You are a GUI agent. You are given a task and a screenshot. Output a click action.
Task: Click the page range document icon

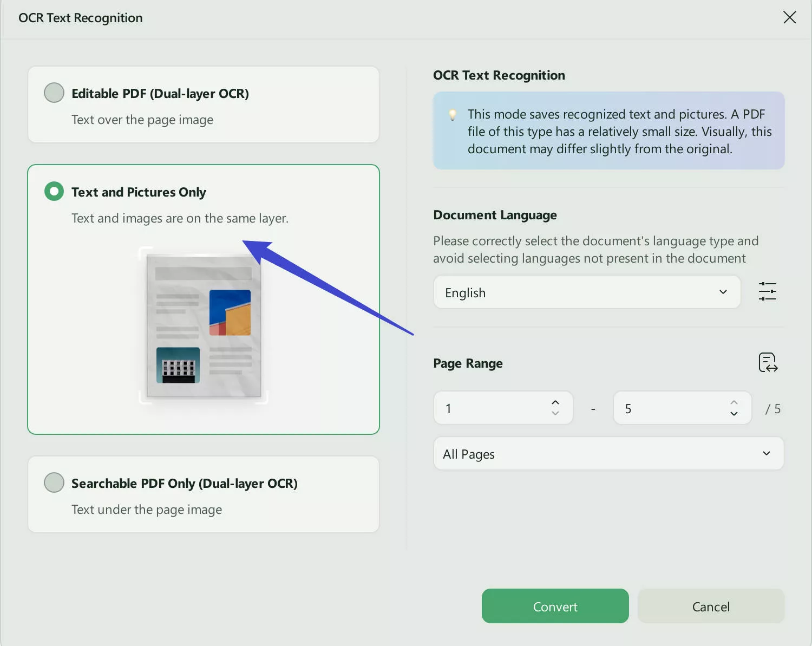coord(767,362)
